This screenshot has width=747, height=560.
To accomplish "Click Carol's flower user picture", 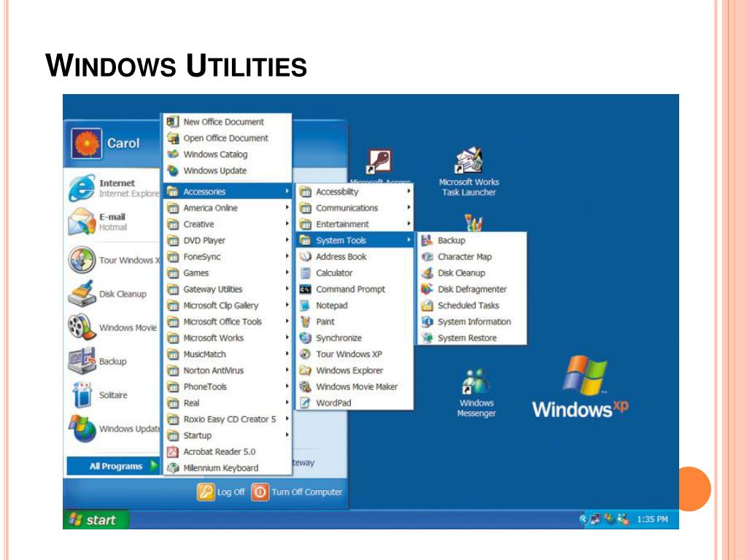I will pos(86,144).
